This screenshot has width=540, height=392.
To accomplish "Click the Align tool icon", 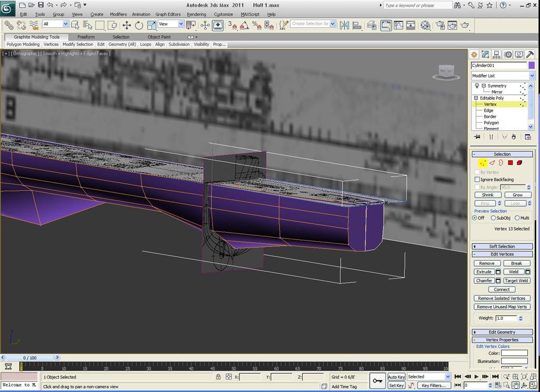I will click(357, 25).
